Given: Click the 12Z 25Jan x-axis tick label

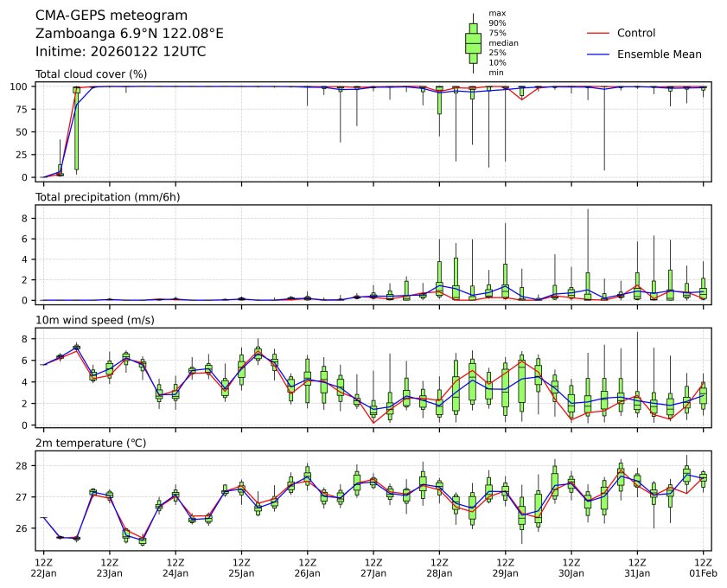Looking at the screenshot, I should [x=241, y=567].
